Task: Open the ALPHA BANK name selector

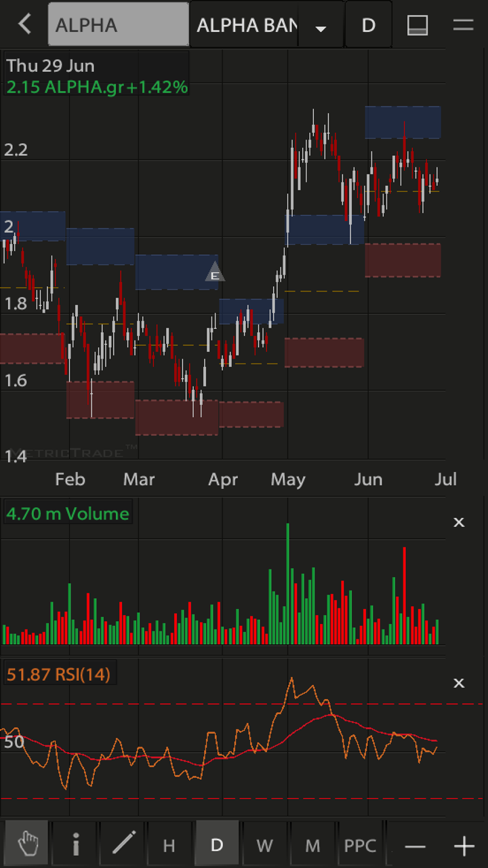Action: 246,25
